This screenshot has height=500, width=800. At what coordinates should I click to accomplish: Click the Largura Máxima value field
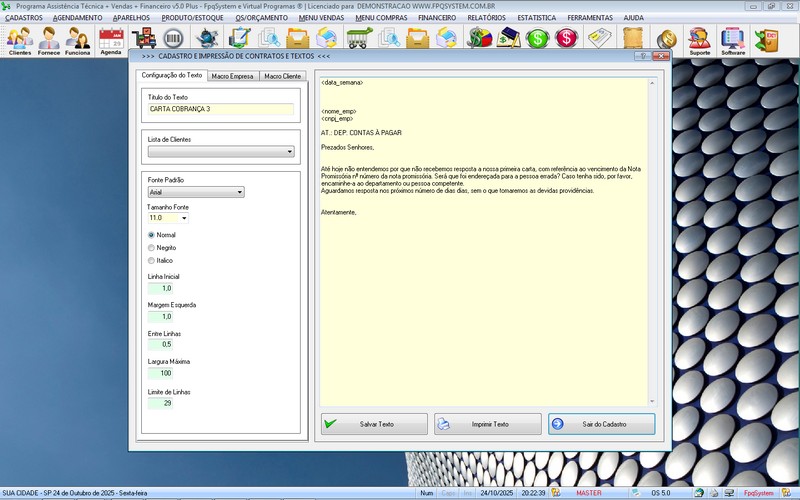(161, 373)
